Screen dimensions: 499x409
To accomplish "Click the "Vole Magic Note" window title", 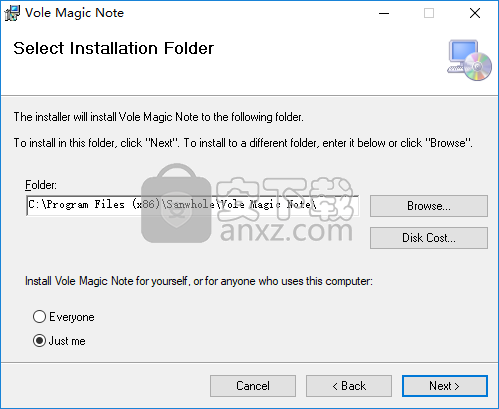I will tap(75, 13).
